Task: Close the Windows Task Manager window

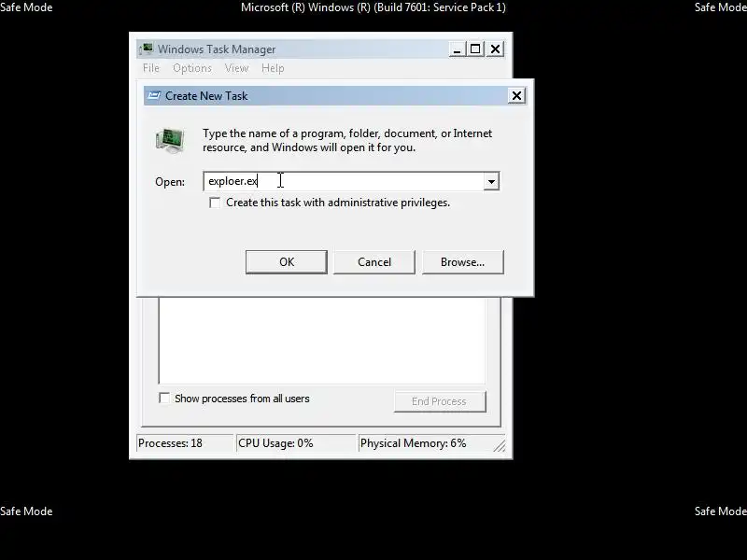Action: (496, 49)
